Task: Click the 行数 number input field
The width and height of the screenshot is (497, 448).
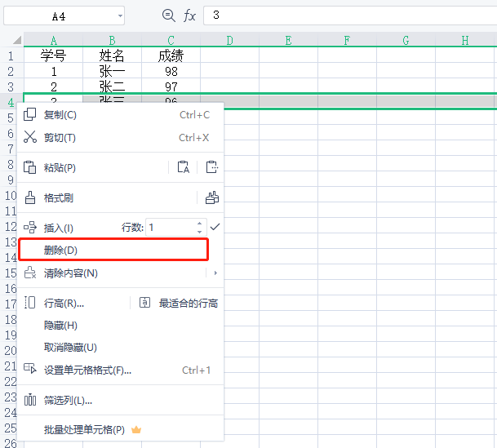Action: point(170,228)
